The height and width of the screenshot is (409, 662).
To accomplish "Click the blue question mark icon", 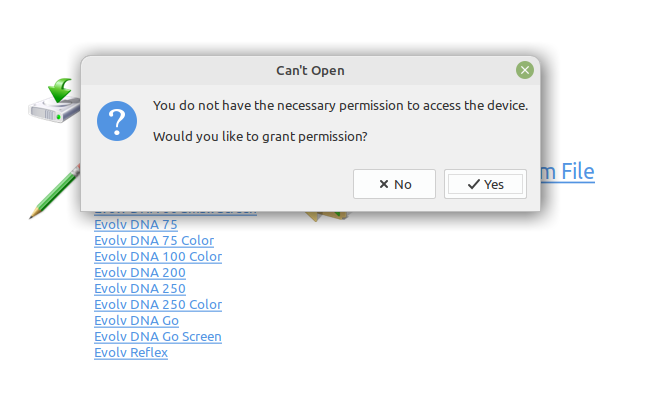I will click(x=117, y=121).
